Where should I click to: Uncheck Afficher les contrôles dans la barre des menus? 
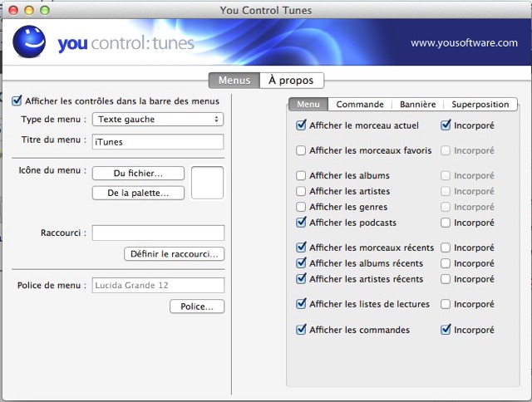pyautogui.click(x=17, y=100)
